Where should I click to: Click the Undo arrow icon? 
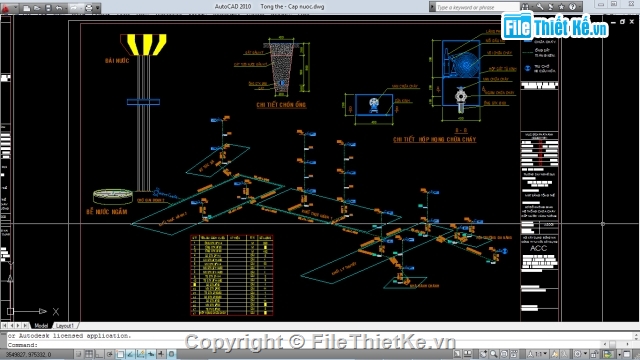[x=59, y=8]
